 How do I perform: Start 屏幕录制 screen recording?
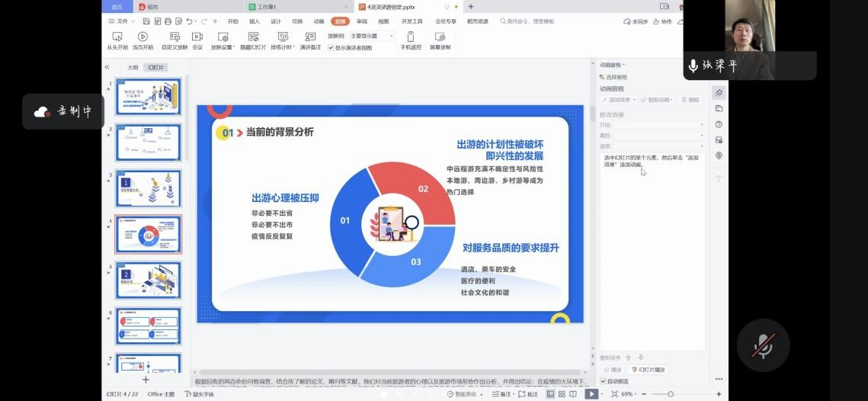point(440,40)
